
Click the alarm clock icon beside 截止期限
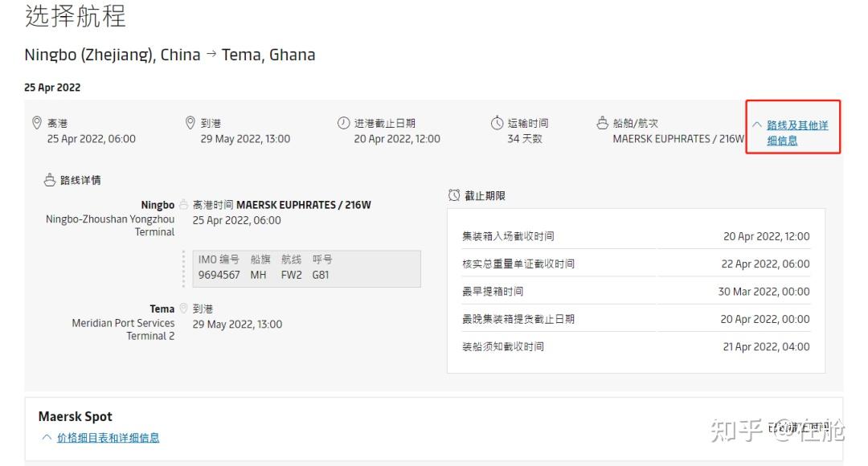[454, 195]
